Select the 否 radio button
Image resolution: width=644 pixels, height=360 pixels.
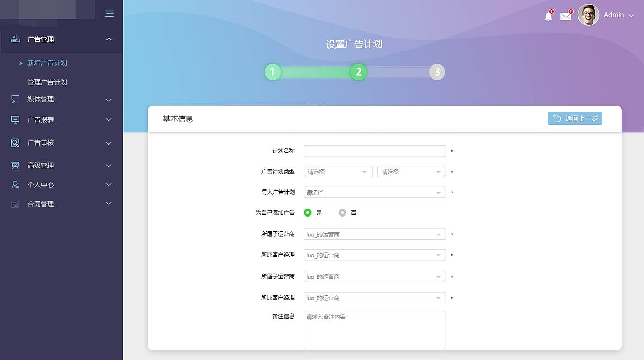pyautogui.click(x=343, y=213)
